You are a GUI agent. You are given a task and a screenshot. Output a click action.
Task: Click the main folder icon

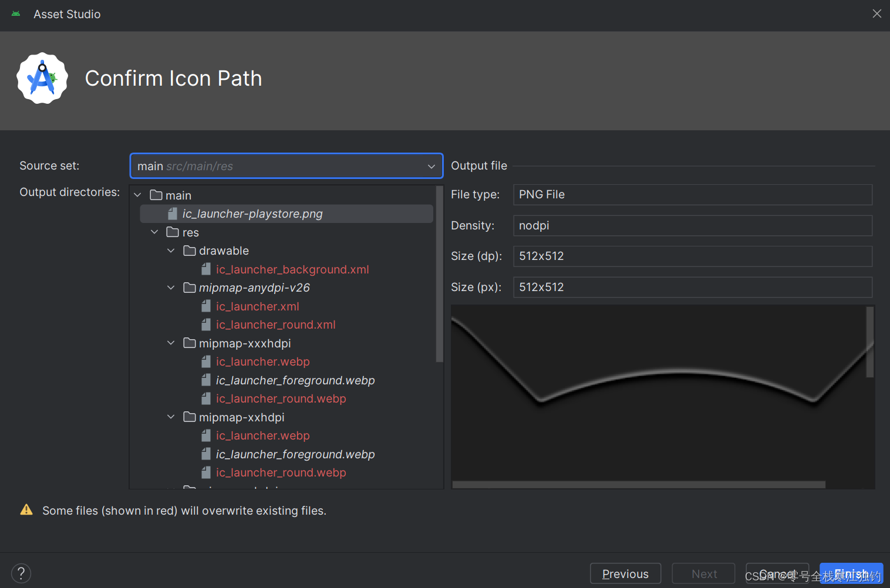click(x=156, y=195)
